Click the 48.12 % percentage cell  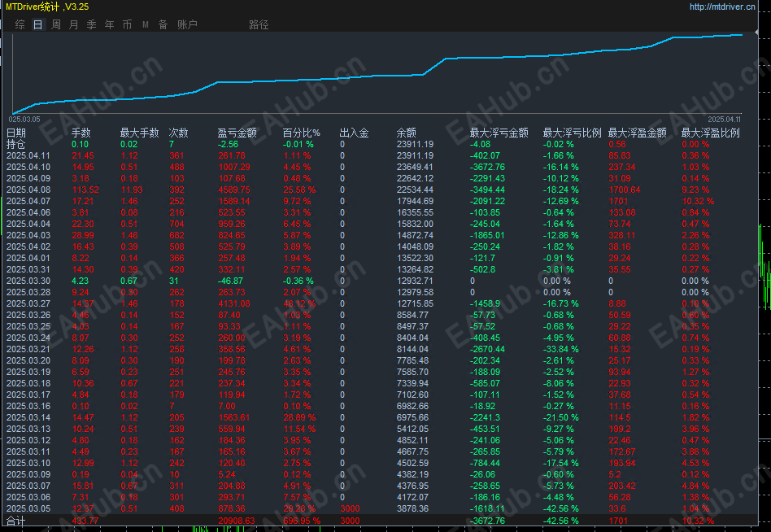[299, 303]
